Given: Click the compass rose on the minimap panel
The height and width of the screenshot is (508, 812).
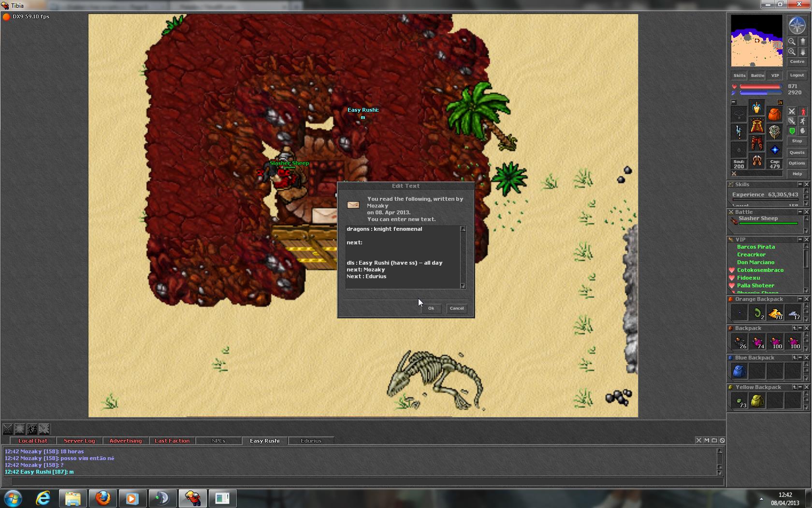Looking at the screenshot, I should click(797, 25).
